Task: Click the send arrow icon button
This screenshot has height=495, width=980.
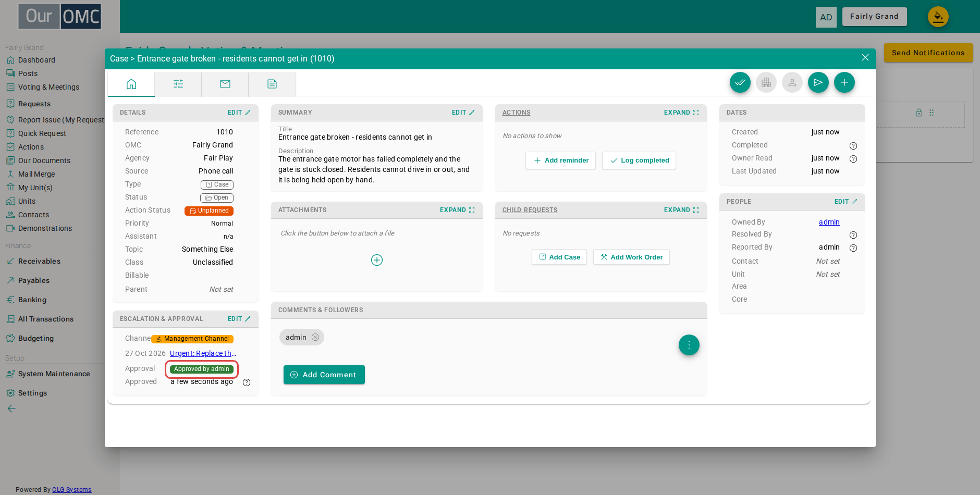Action: [x=818, y=82]
